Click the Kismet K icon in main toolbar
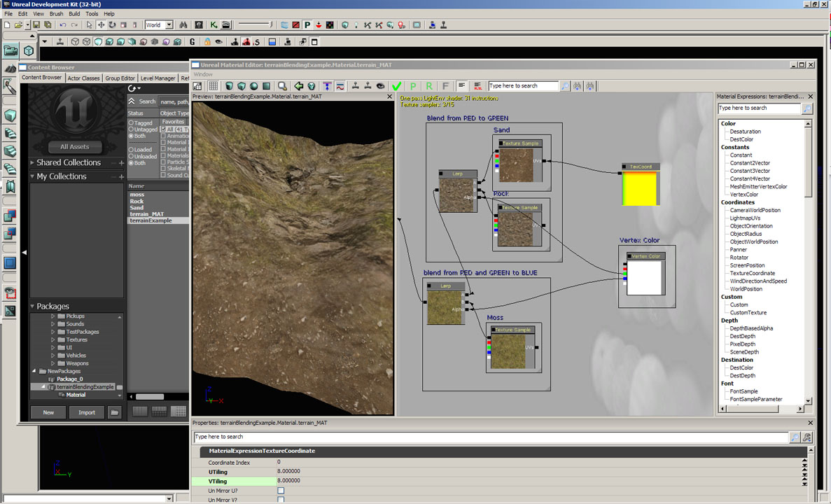Screen dimensions: 831x504 coord(213,25)
